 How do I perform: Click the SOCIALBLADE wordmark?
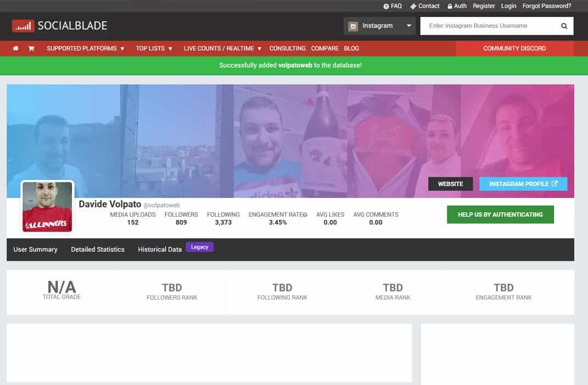(x=73, y=25)
